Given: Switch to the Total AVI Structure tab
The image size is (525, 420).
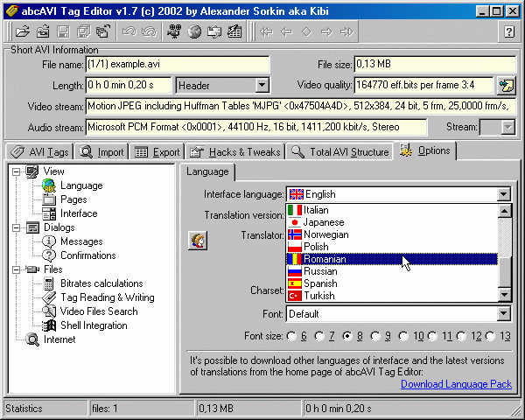Looking at the screenshot, I should (339, 152).
